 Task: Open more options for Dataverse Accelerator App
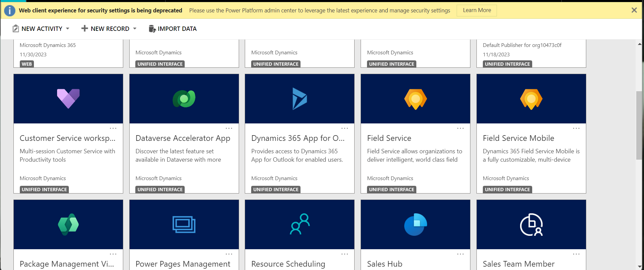click(229, 128)
